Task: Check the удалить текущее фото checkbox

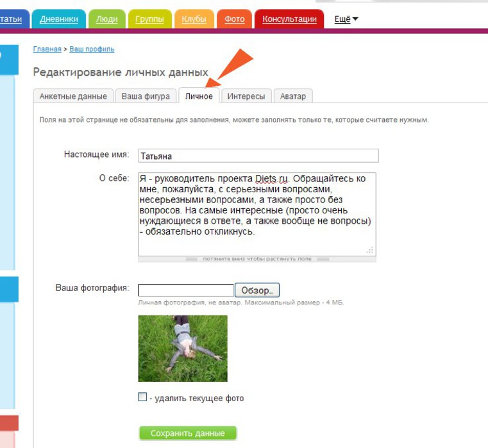Action: tap(142, 397)
